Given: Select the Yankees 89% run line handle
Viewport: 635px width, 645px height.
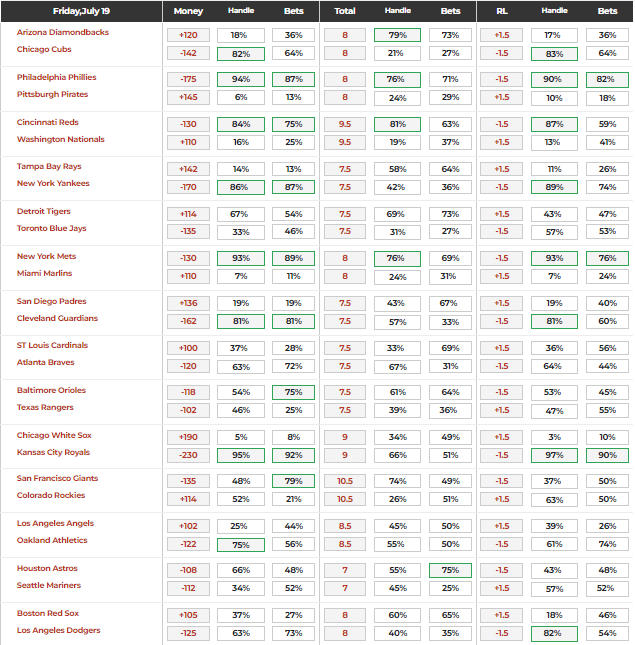Looking at the screenshot, I should [x=554, y=187].
